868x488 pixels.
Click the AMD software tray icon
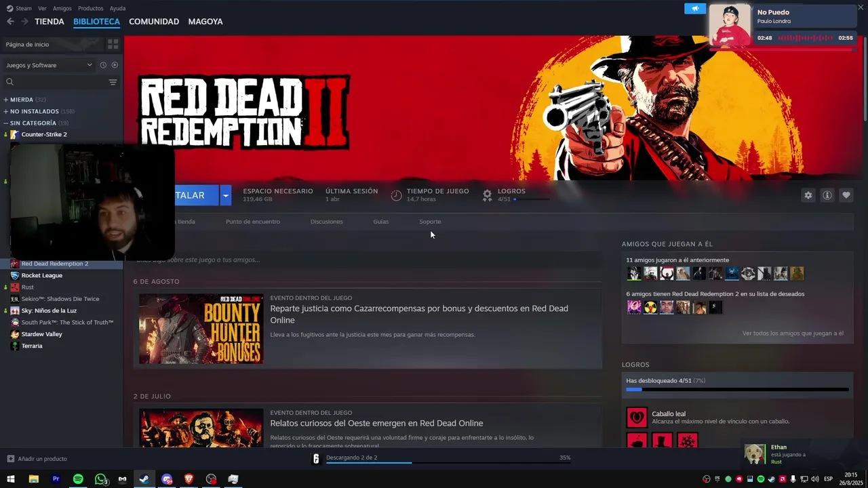pos(783,479)
